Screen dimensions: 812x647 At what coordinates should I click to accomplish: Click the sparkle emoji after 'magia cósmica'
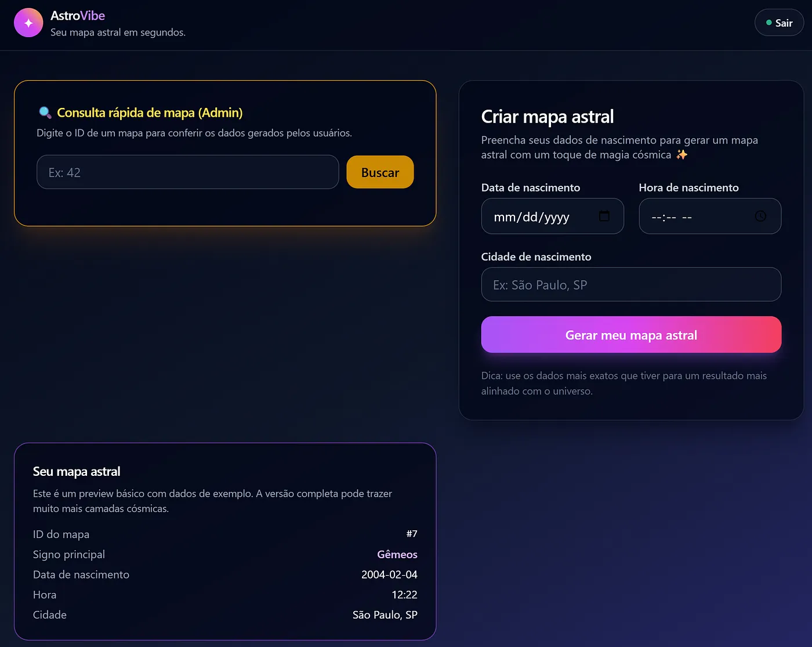point(681,155)
